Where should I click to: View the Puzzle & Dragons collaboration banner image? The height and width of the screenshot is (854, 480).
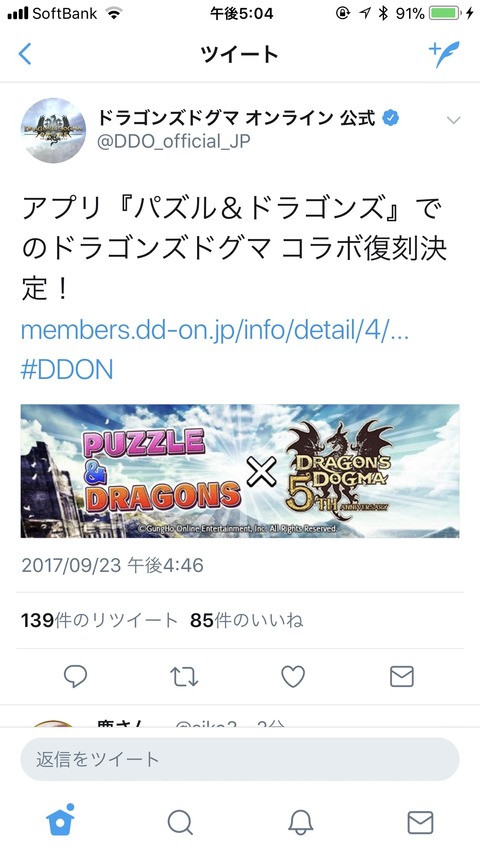(240, 471)
